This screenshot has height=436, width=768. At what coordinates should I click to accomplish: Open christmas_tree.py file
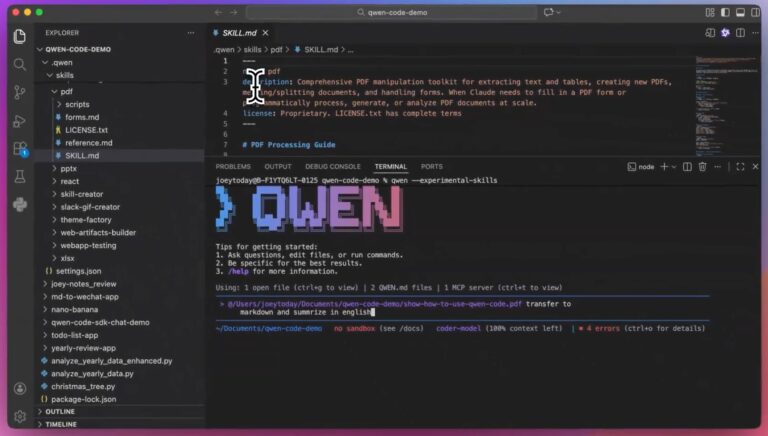click(x=83, y=387)
